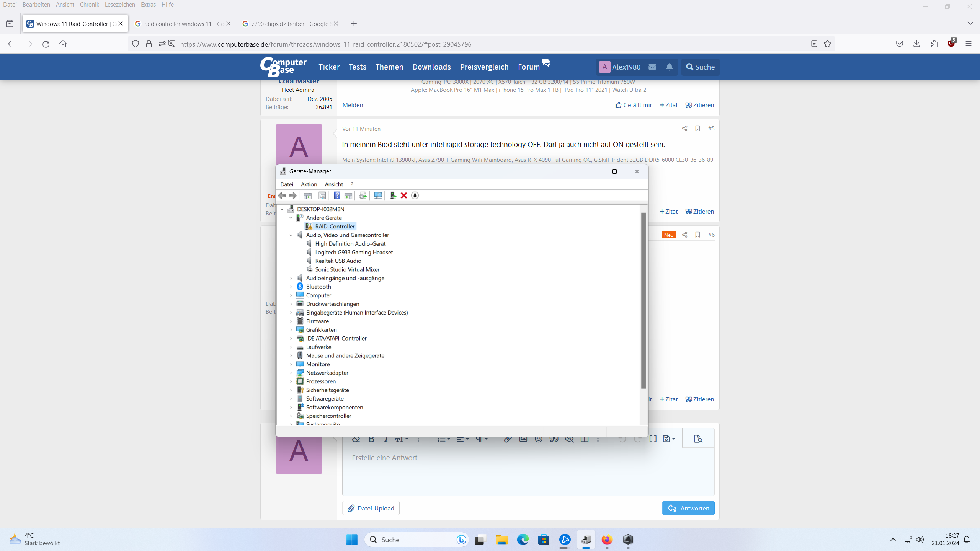Select the RAID-Controller device entry
Screen dimensions: 980x551
[335, 227]
